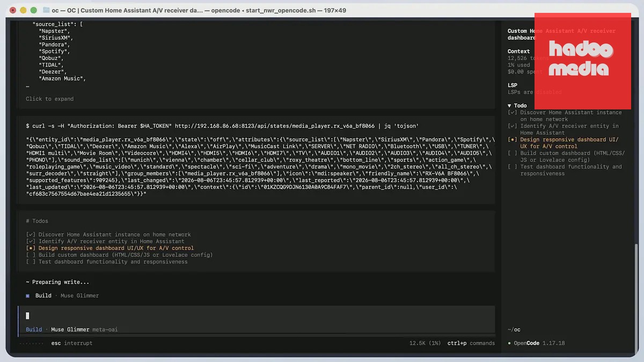Toggle Identify A/V receiver checkbox under # Todos
This screenshot has height=362, width=644.
coord(31,241)
